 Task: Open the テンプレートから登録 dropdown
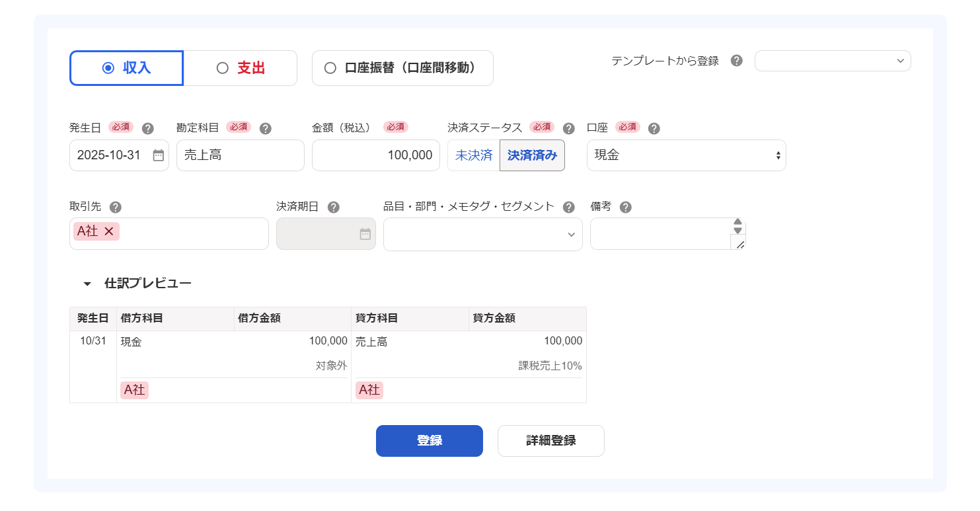pos(833,61)
